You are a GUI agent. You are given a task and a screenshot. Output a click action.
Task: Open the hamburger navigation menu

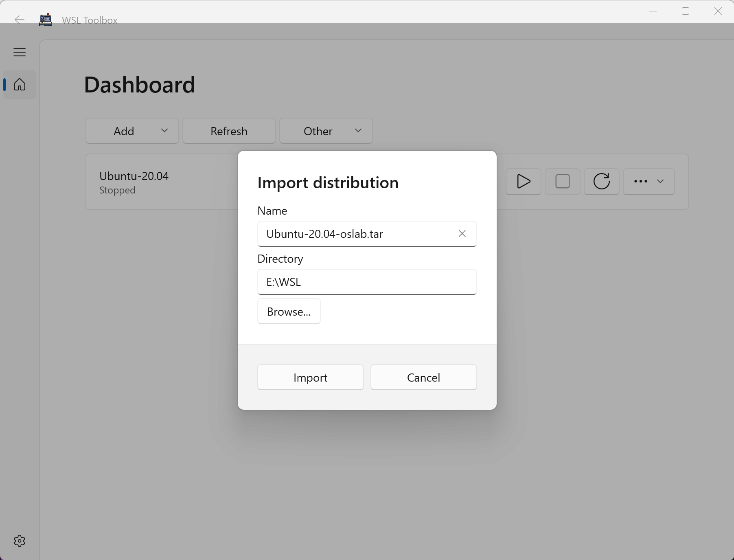20,52
